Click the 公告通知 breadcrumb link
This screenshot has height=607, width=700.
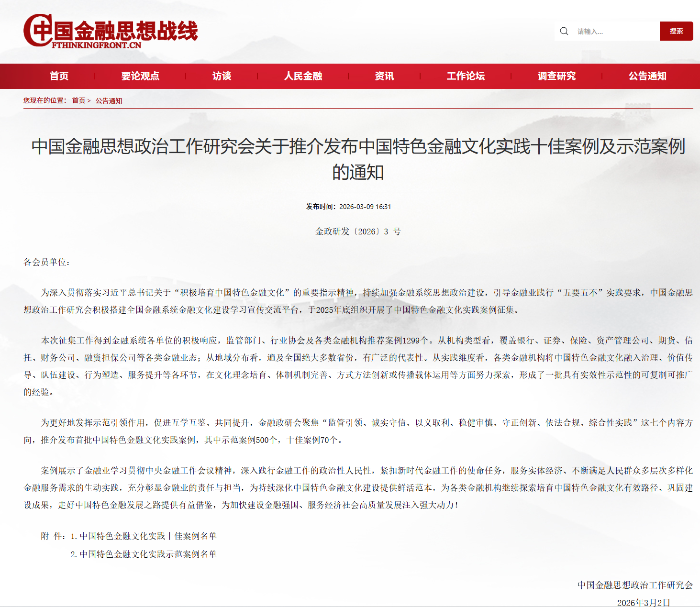coord(109,100)
